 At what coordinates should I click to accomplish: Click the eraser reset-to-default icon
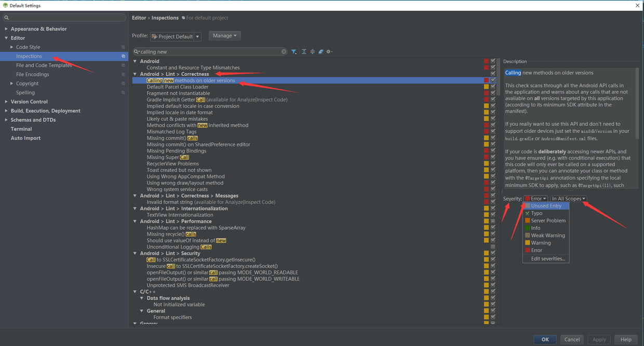click(x=321, y=52)
